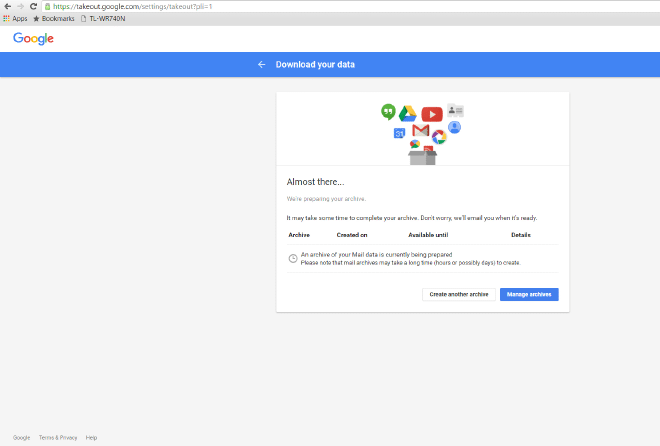Click the Create another archive button
This screenshot has width=660, height=446.
tap(459, 294)
